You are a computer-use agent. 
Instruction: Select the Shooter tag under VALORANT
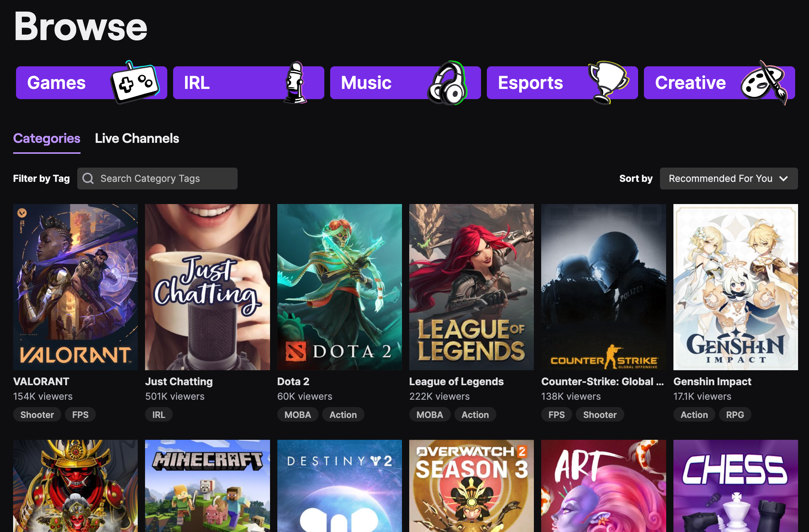point(37,415)
